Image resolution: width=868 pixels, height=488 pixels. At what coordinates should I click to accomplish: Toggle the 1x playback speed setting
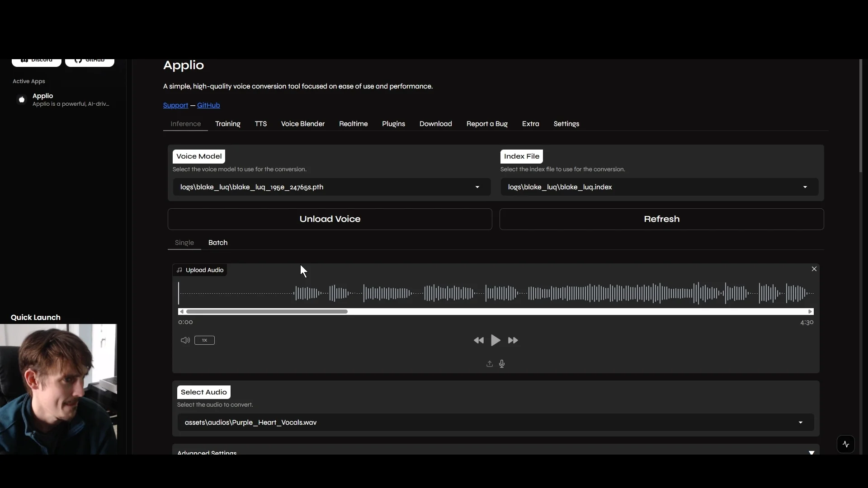[x=204, y=340]
